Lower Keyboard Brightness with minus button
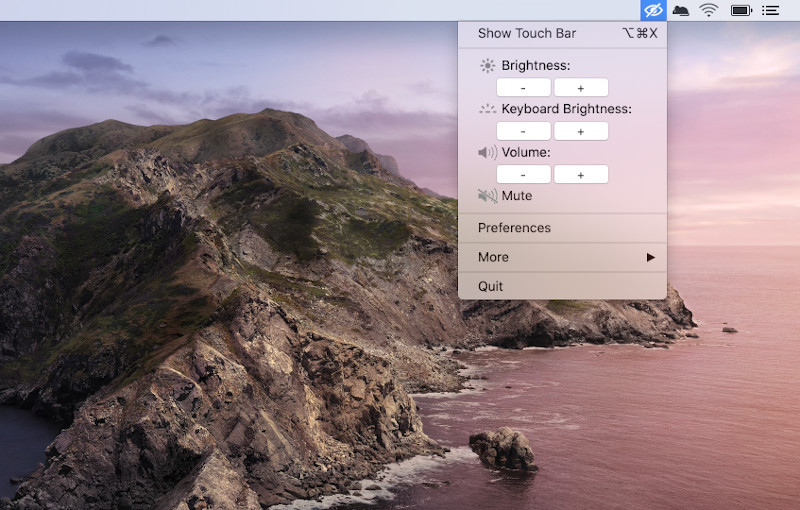The height and width of the screenshot is (510, 800). pyautogui.click(x=523, y=131)
